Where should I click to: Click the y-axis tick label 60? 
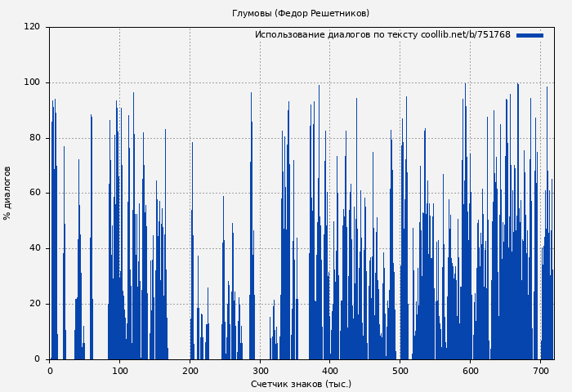(x=34, y=193)
